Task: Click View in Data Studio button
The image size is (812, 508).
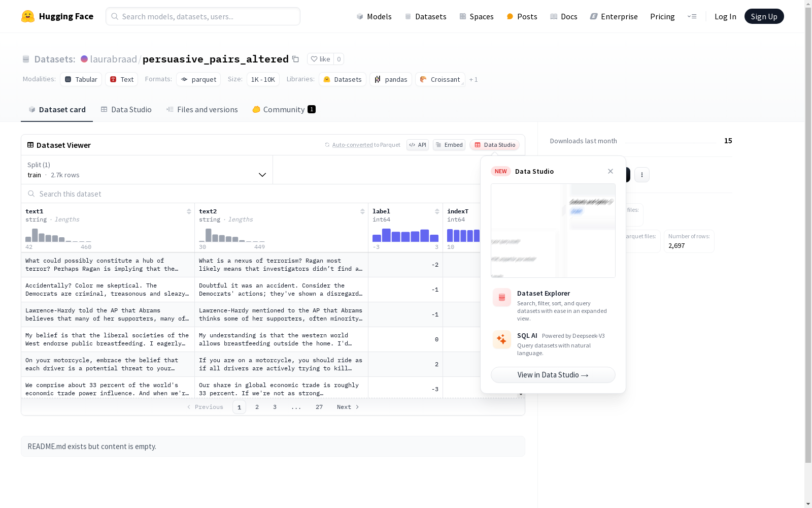Action: pyautogui.click(x=553, y=375)
